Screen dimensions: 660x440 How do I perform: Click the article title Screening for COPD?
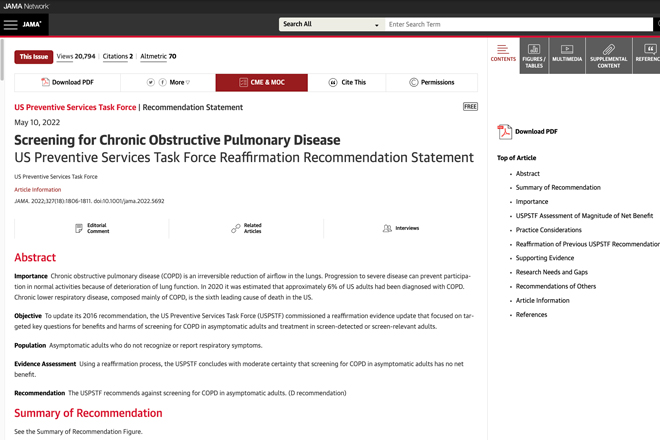pos(177,140)
